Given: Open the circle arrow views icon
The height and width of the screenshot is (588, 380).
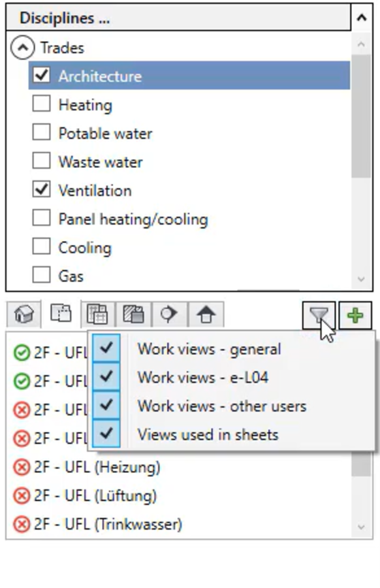Looking at the screenshot, I should 169,314.
